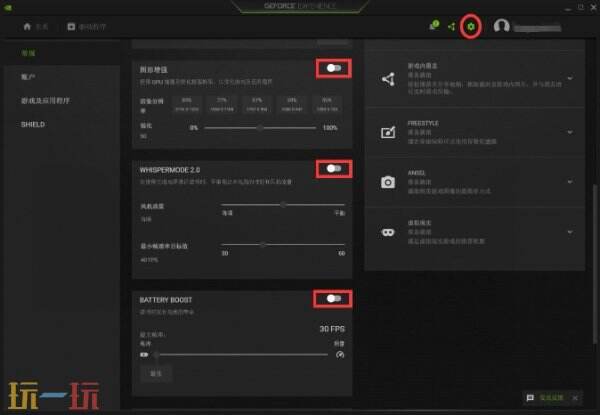Choose the 77% render resolution option
Screen dimensions: 600x415
(x=222, y=104)
